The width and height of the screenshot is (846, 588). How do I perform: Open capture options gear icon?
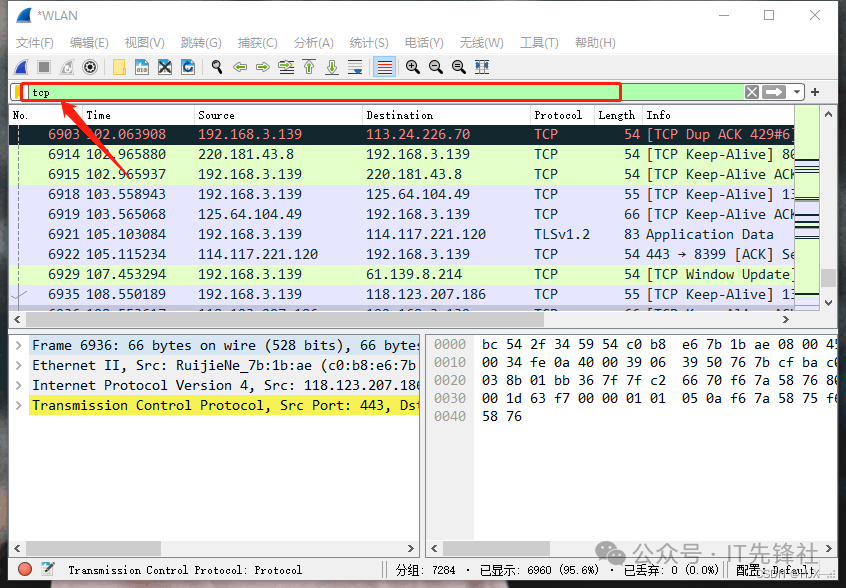[x=90, y=67]
